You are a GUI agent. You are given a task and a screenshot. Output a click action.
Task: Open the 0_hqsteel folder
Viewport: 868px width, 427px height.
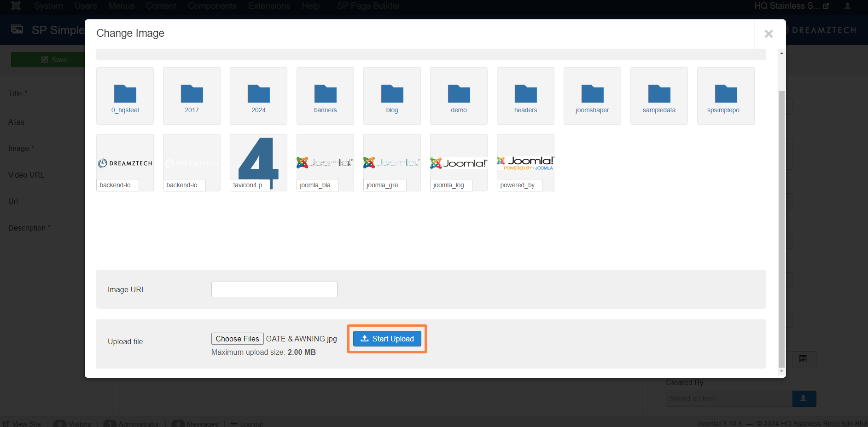click(x=125, y=96)
